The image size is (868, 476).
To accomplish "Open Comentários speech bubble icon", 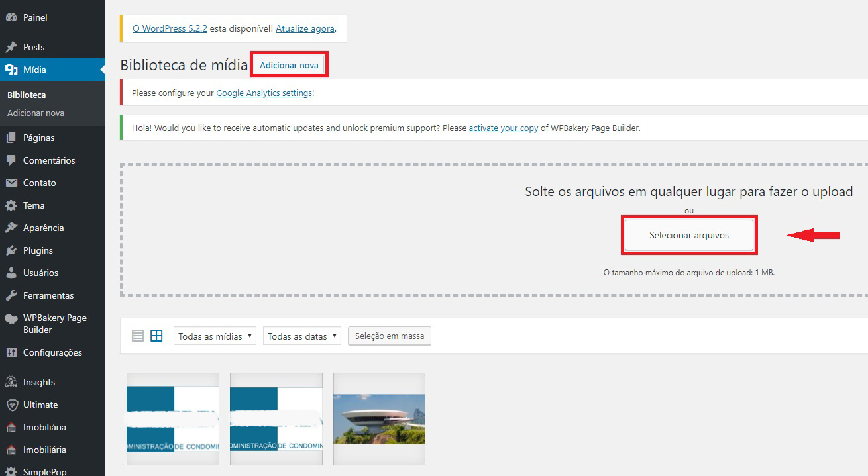I will (15, 160).
